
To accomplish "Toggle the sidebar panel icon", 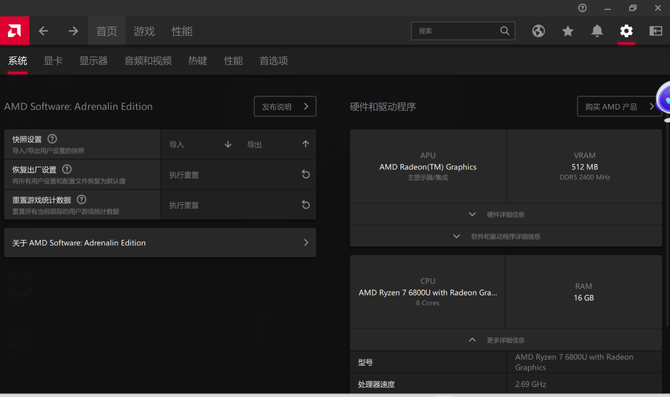I will (x=655, y=31).
